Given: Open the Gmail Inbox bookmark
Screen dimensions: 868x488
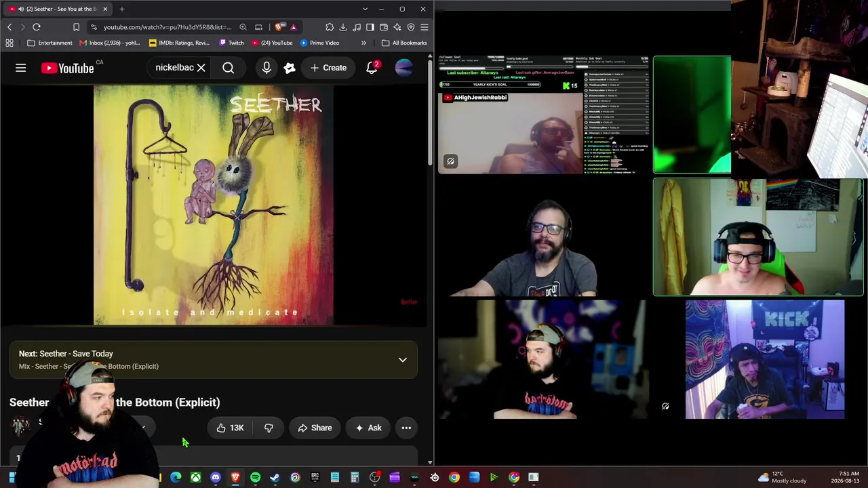Looking at the screenshot, I should [x=110, y=43].
